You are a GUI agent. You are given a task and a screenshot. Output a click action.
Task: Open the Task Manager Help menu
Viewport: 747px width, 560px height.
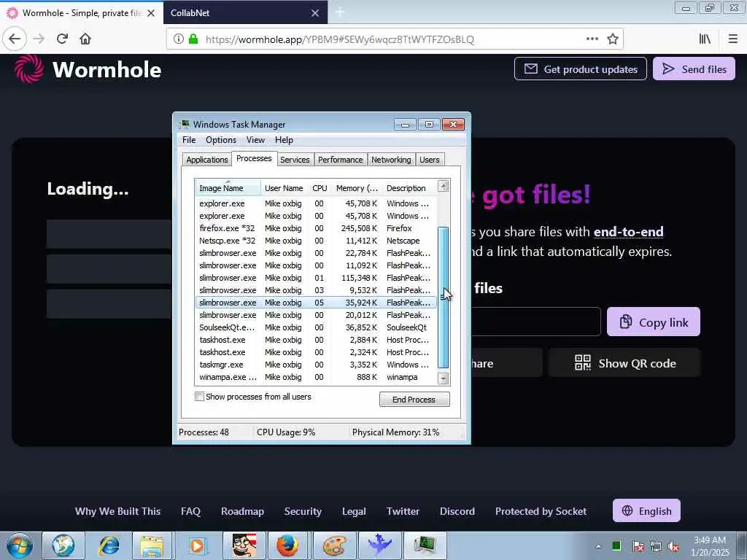(x=284, y=140)
